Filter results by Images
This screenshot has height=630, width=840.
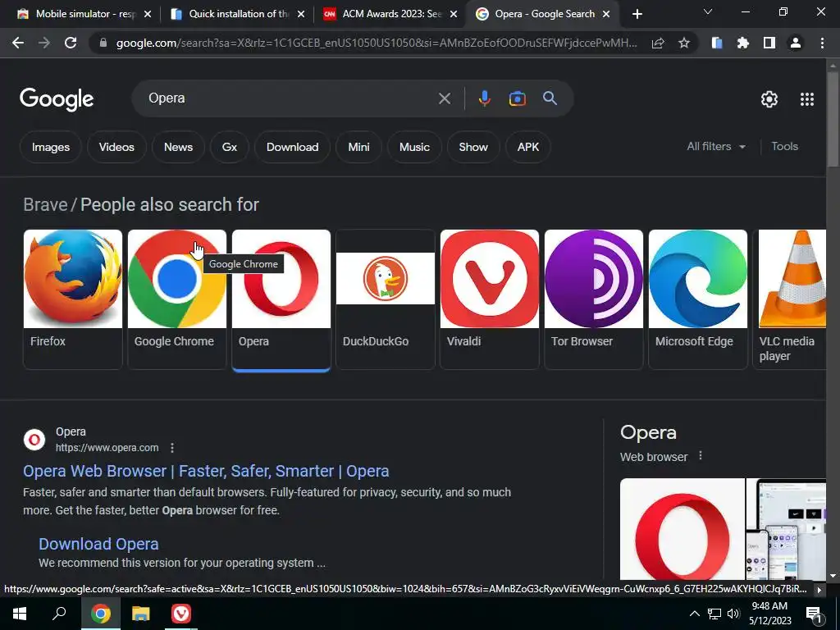point(50,147)
